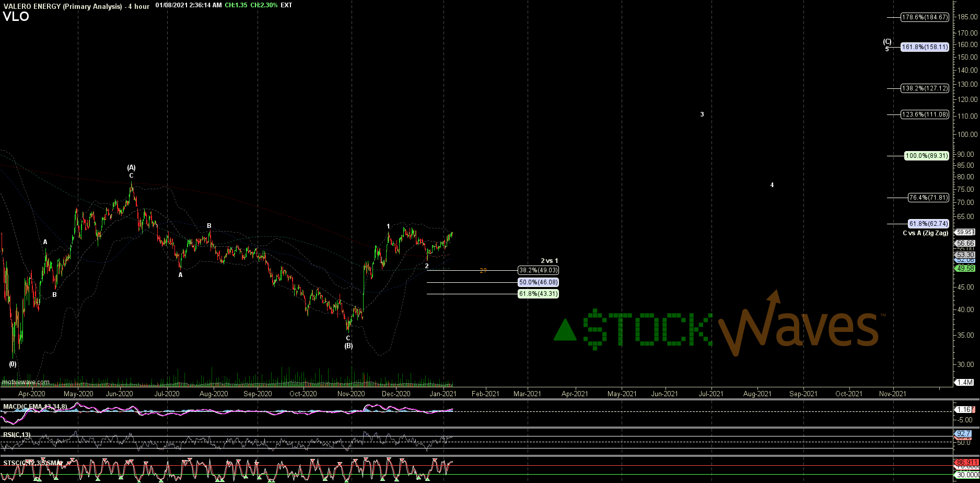Select the 123.6%(111.08) extension label

(x=925, y=114)
